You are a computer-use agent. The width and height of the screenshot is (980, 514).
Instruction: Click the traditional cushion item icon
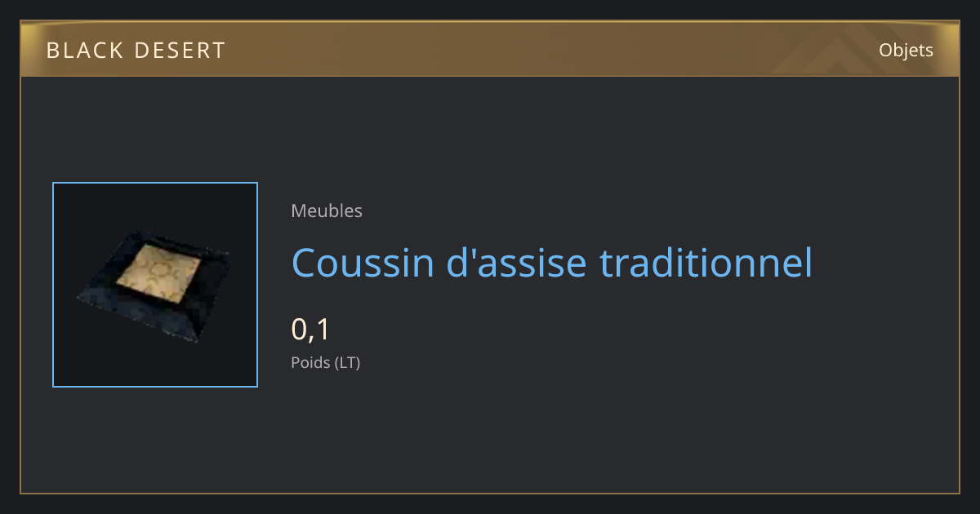(155, 285)
